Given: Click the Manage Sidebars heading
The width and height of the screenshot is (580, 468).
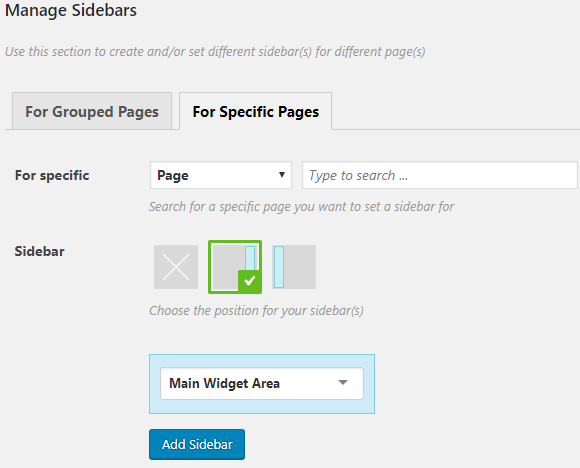Looking at the screenshot, I should click(x=71, y=10).
